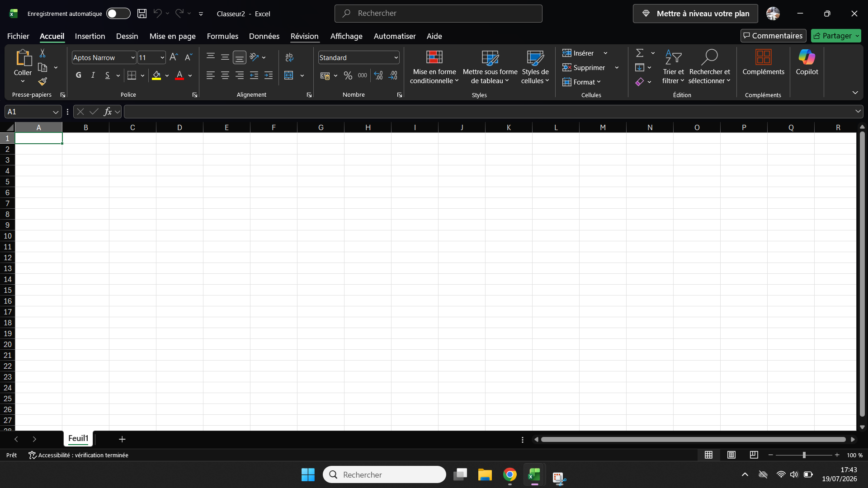Image resolution: width=868 pixels, height=488 pixels.
Task: Click Mettre à niveau votre plan
Action: click(695, 14)
